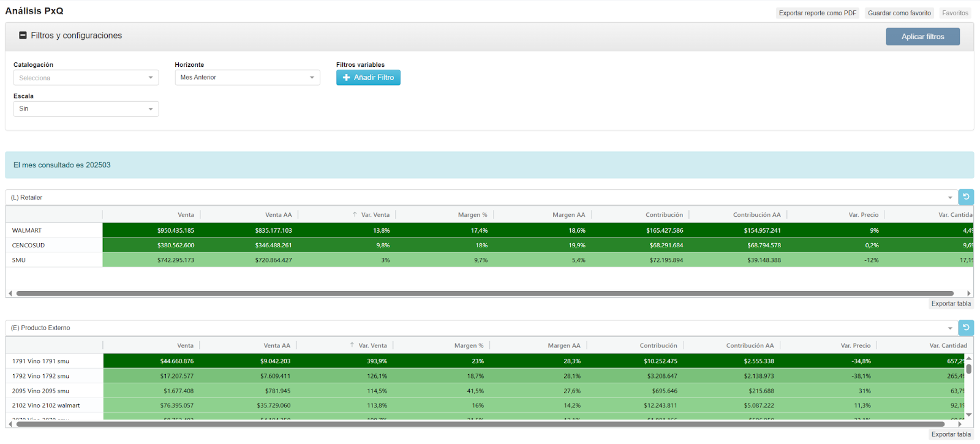The image size is (980, 444).
Task: Select the WALMART row label
Action: tap(27, 231)
